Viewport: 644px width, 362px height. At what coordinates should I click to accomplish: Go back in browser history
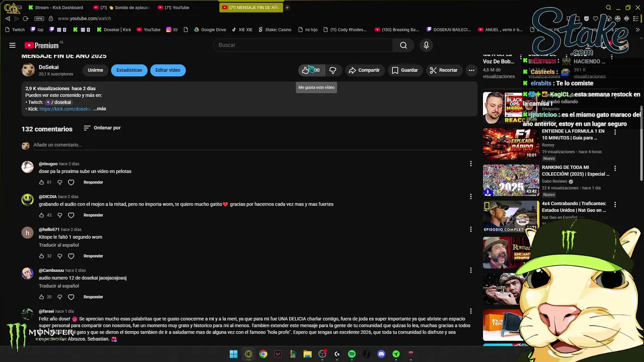(x=8, y=19)
